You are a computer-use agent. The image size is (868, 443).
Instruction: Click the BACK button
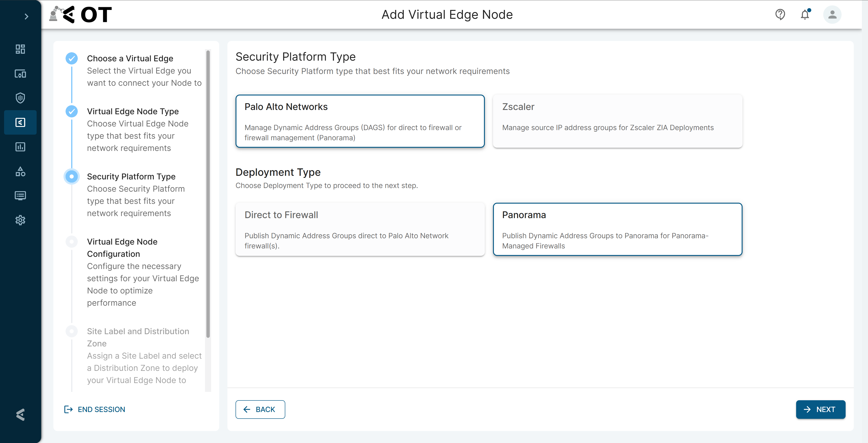coord(260,409)
